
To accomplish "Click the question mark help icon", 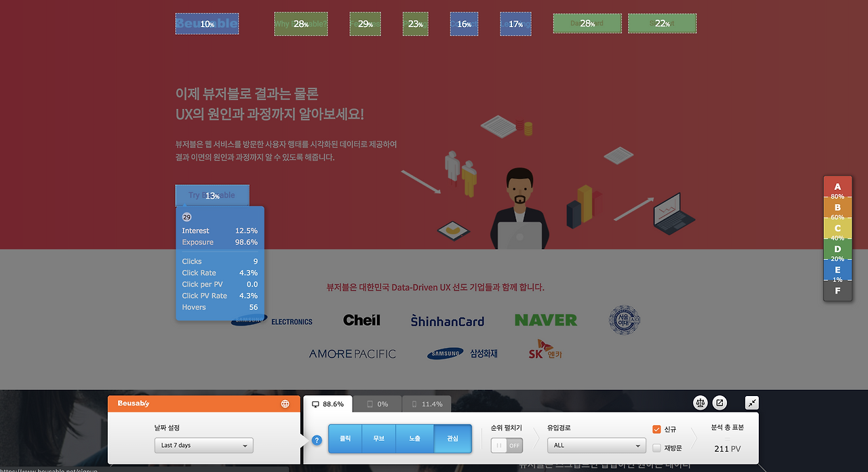I will coord(316,440).
